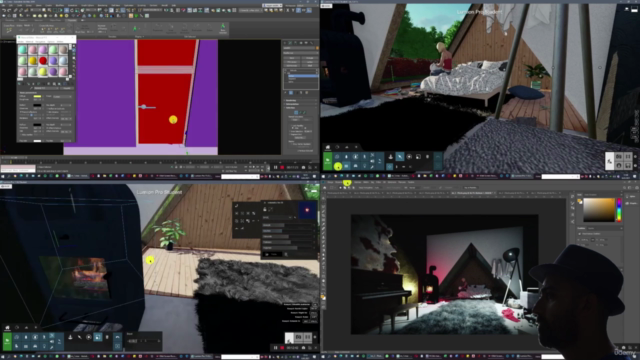640x360 pixels.
Task: Activate highlighted Scale tool in bottom-left Lumion
Action: (x=98, y=337)
